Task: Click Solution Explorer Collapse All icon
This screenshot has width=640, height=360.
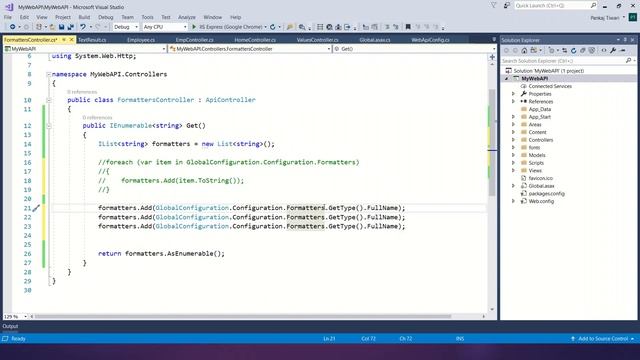Action: pyautogui.click(x=582, y=51)
